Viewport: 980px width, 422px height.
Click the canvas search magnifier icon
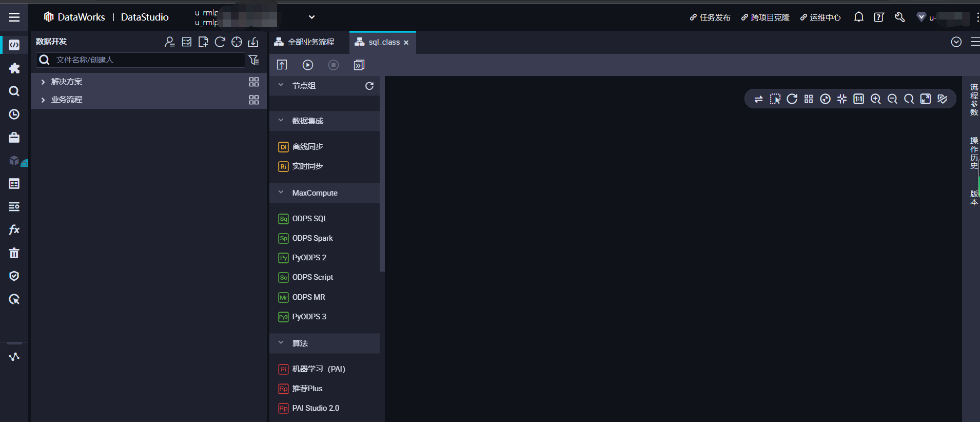(909, 99)
